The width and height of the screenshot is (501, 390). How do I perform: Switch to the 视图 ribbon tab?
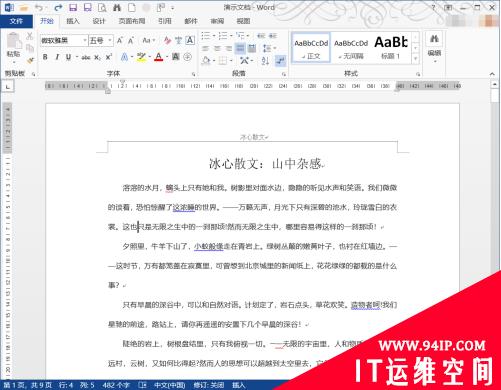click(x=243, y=21)
